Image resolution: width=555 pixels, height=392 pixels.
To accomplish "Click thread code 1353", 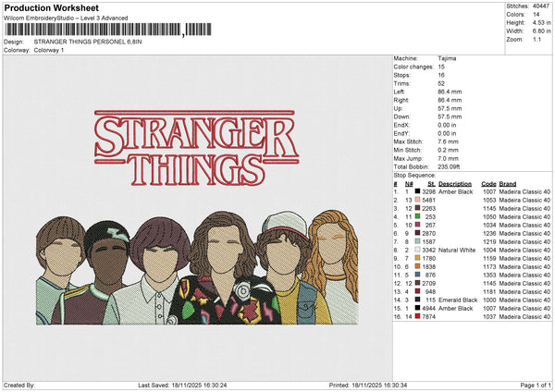I will point(489,275).
